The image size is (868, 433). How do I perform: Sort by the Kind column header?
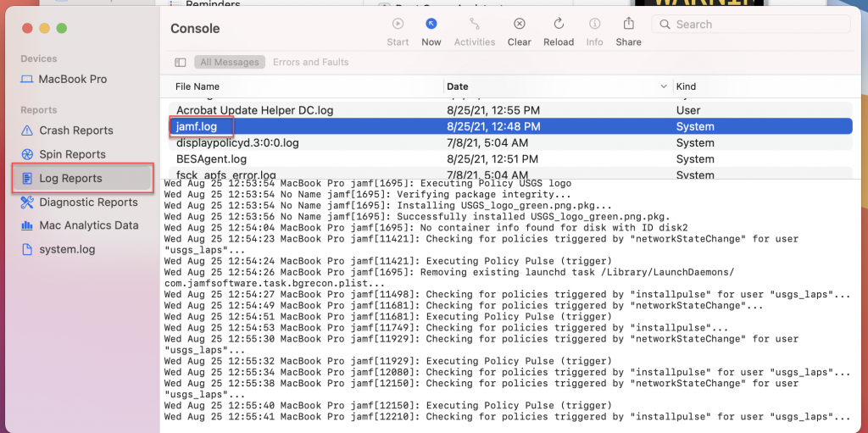click(686, 86)
